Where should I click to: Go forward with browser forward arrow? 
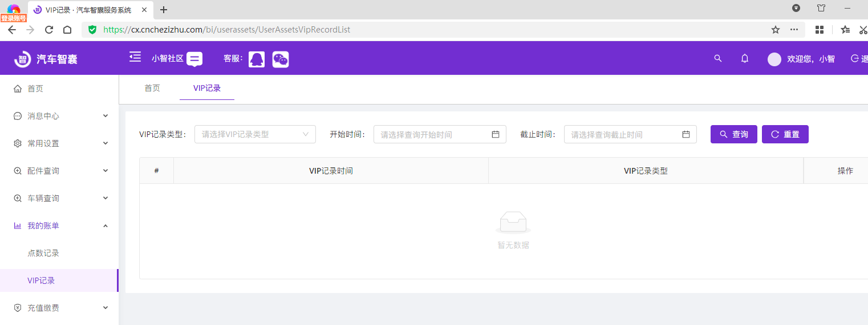30,30
